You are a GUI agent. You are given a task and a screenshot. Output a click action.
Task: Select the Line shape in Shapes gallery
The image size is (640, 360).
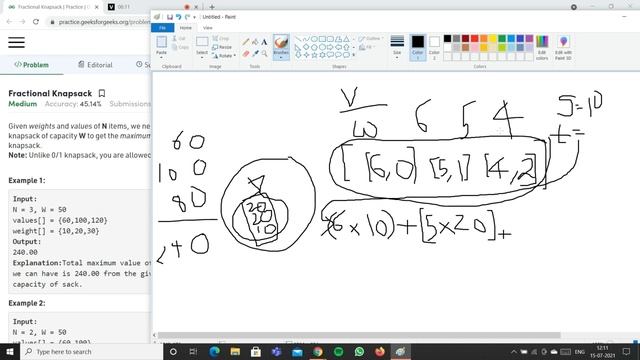tap(298, 39)
